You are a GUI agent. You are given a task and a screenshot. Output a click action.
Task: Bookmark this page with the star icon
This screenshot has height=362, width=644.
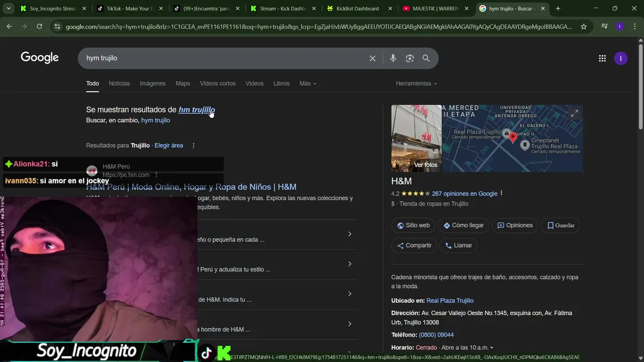pos(584,27)
